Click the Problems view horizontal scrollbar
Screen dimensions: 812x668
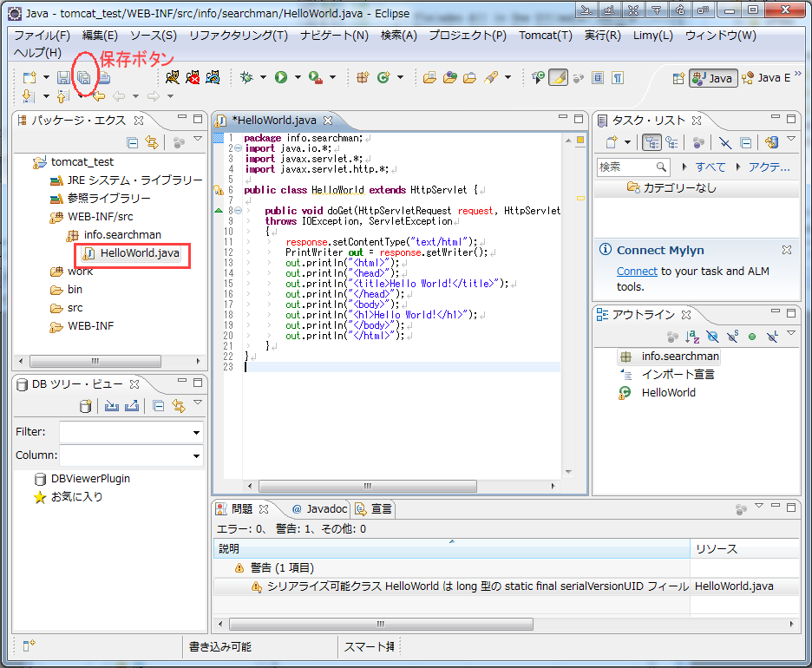(381, 625)
